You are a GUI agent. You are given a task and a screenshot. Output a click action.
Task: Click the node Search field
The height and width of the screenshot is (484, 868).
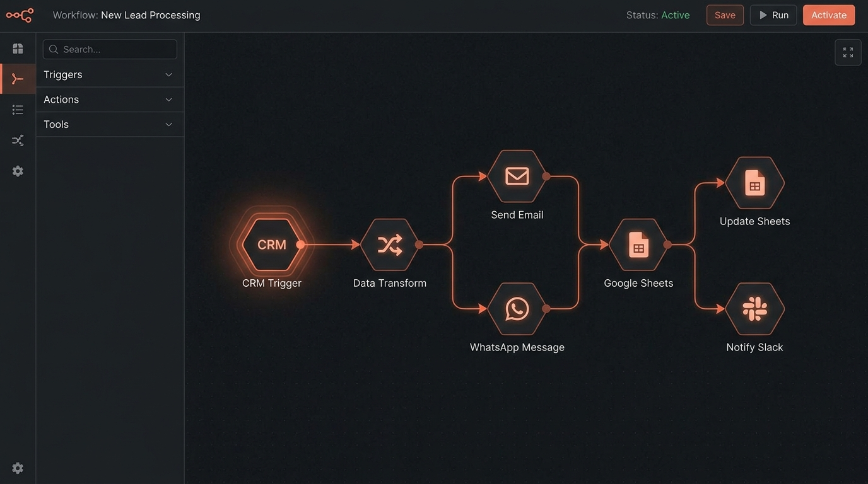tap(110, 49)
